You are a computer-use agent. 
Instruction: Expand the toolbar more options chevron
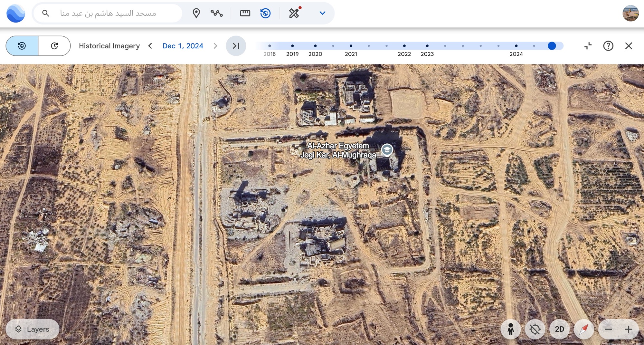(x=322, y=13)
